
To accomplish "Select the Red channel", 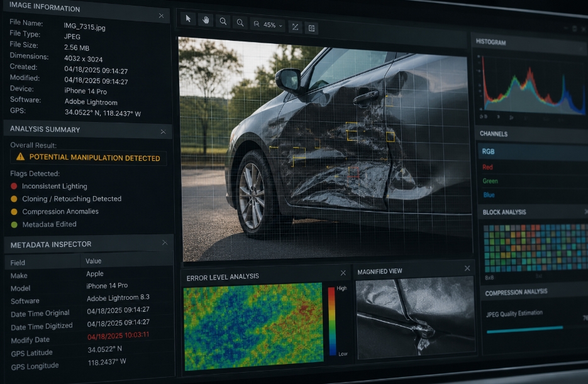I will 533,167.
